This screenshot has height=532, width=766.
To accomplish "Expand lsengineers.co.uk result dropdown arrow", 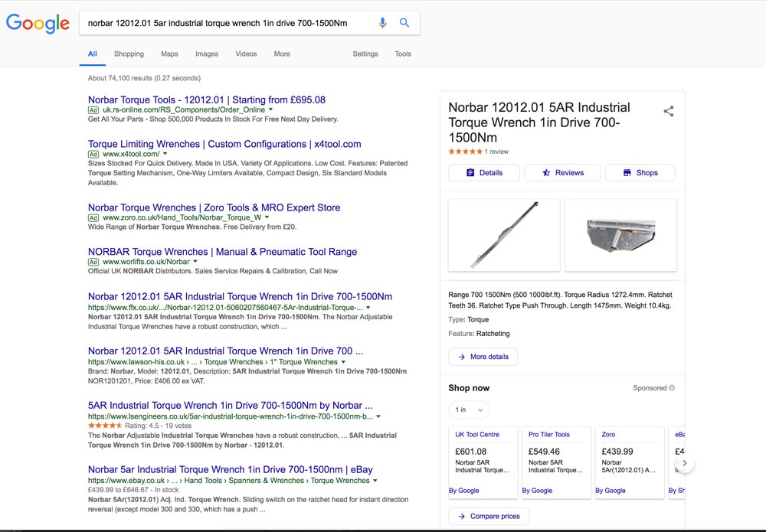I will (378, 416).
